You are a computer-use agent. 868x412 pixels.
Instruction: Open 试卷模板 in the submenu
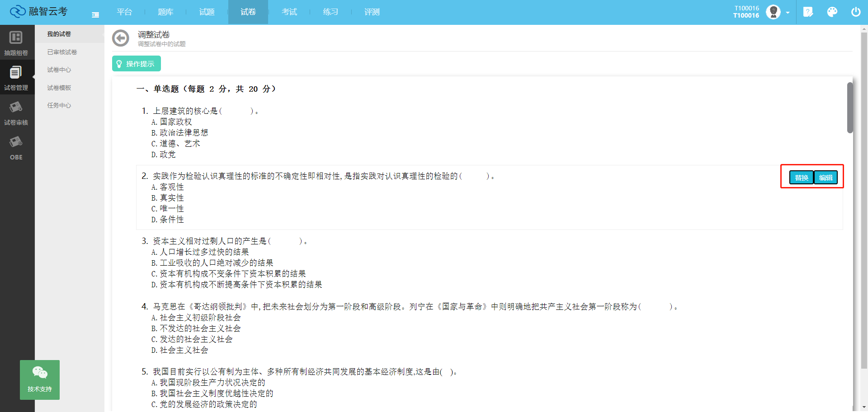[59, 88]
